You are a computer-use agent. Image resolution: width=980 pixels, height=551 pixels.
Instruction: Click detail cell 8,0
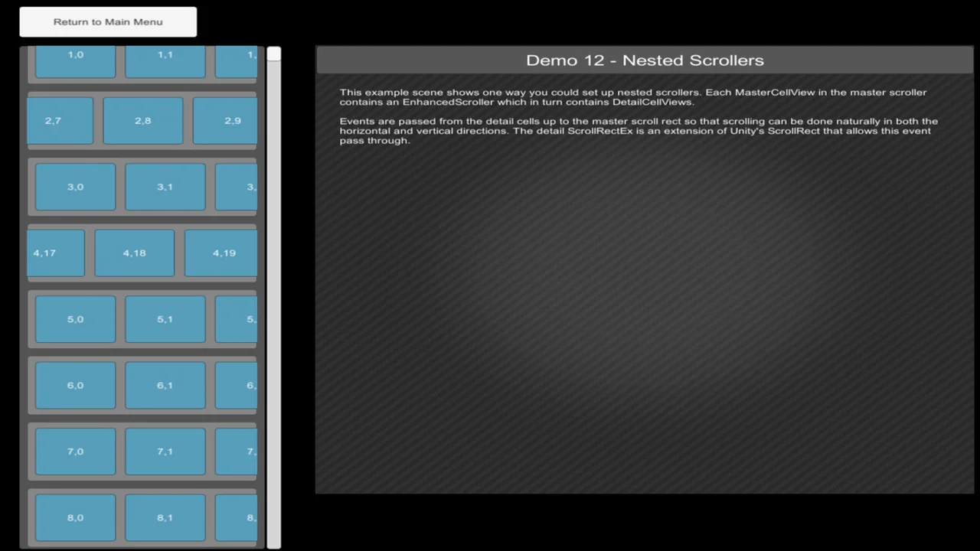[x=75, y=518]
